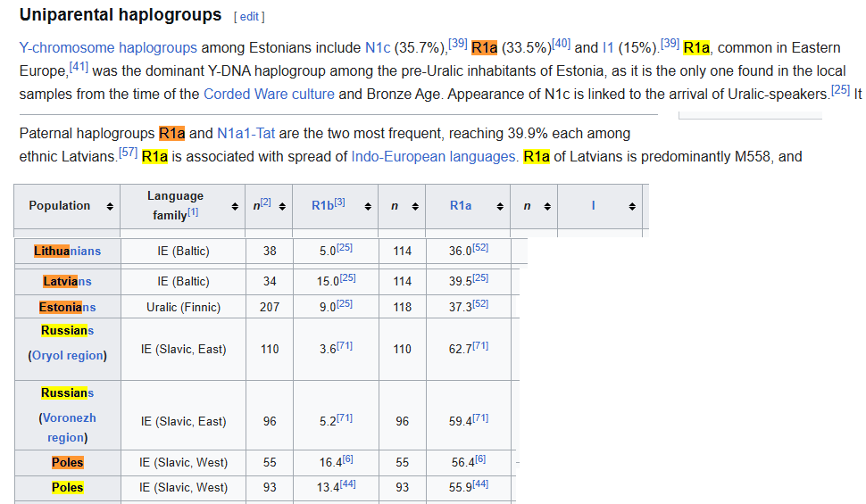
Task: Open the Voronezh region link
Action: click(68, 427)
